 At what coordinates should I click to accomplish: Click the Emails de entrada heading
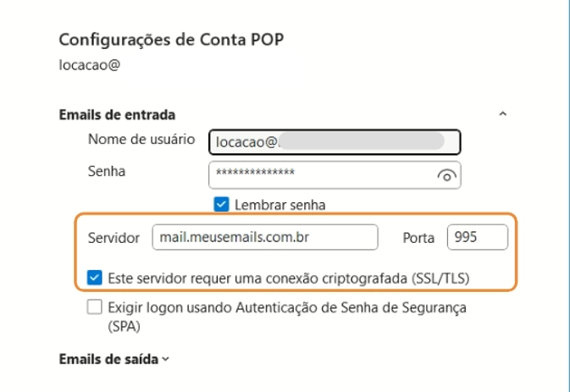tap(115, 113)
